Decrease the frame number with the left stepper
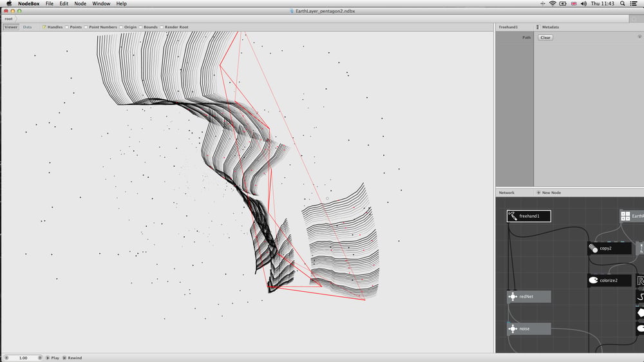Screen dimensions: 644x362 pos(6,358)
